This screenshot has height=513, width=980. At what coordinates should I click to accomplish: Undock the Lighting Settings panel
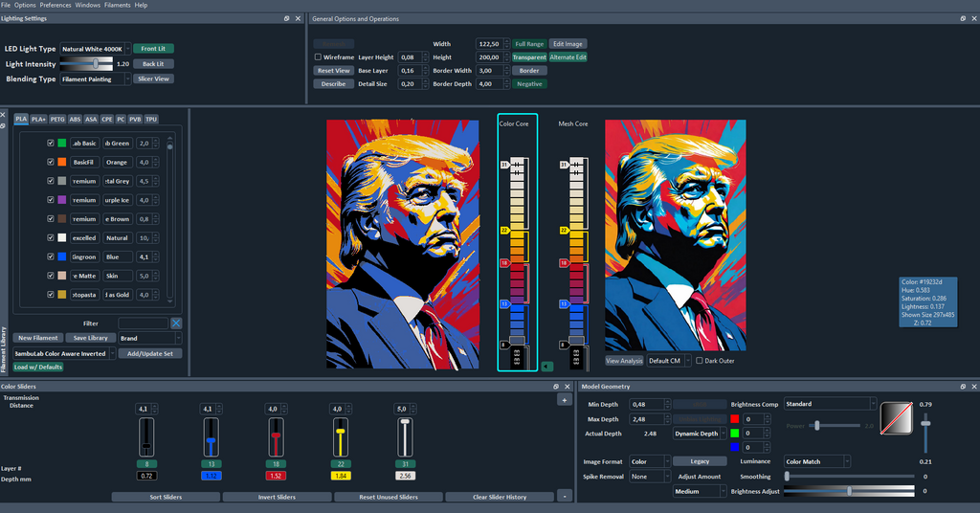pyautogui.click(x=287, y=19)
